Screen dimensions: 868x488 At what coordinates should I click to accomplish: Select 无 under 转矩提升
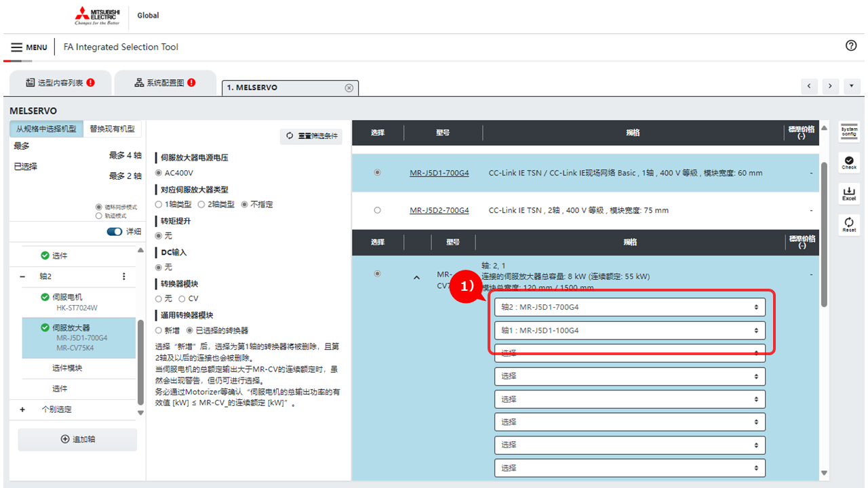coord(159,235)
